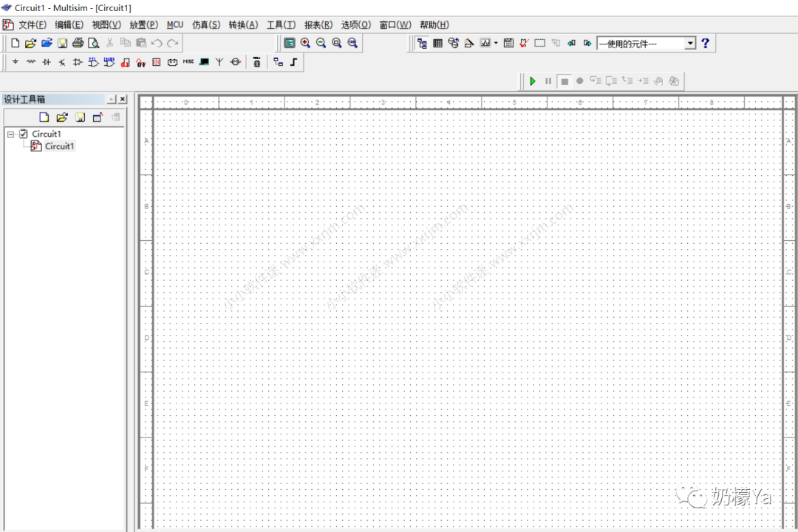This screenshot has height=532, width=798.
Task: Click the Create Component wizard icon
Action: coord(469,44)
